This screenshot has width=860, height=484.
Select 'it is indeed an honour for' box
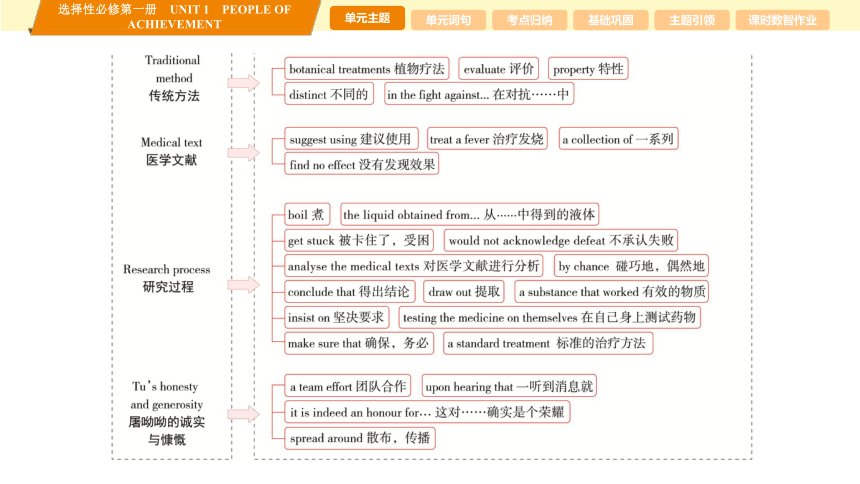[427, 412]
